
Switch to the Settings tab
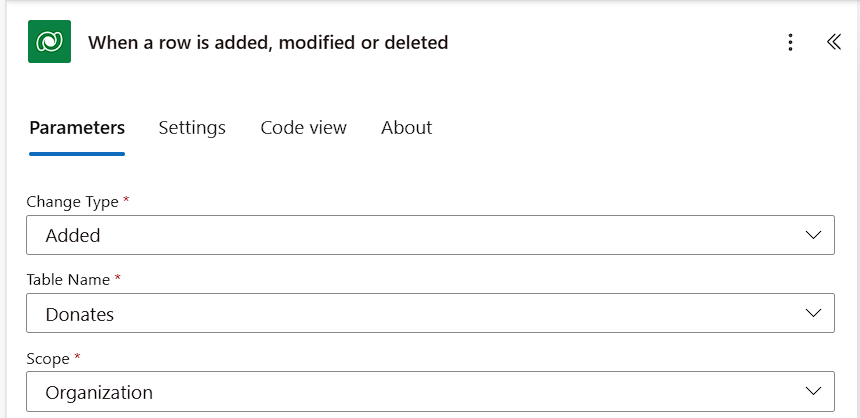click(192, 128)
